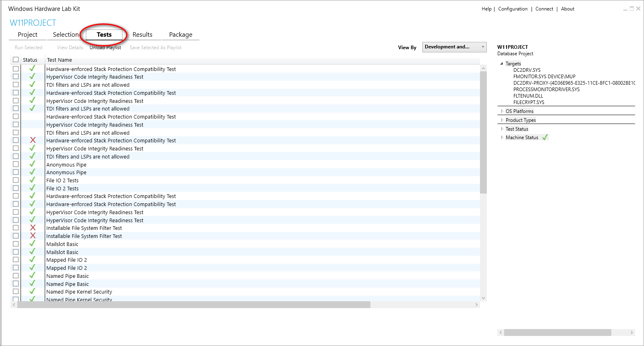Click Unload Playlist
Screen dimensions: 644x346
point(105,48)
